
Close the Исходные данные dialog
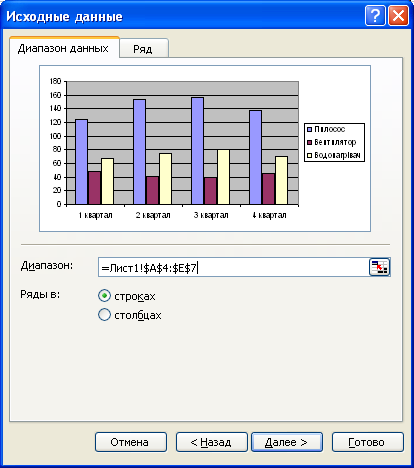coord(398,16)
